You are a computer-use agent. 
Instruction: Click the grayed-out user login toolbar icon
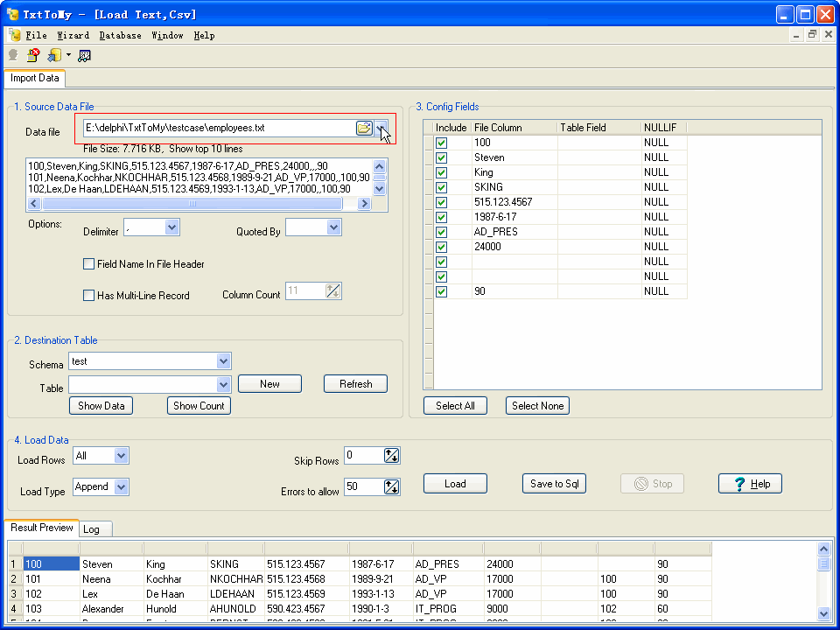point(13,55)
